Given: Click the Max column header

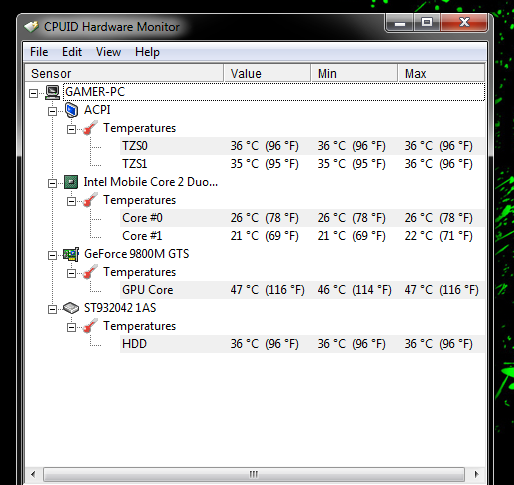Looking at the screenshot, I should pyautogui.click(x=441, y=73).
